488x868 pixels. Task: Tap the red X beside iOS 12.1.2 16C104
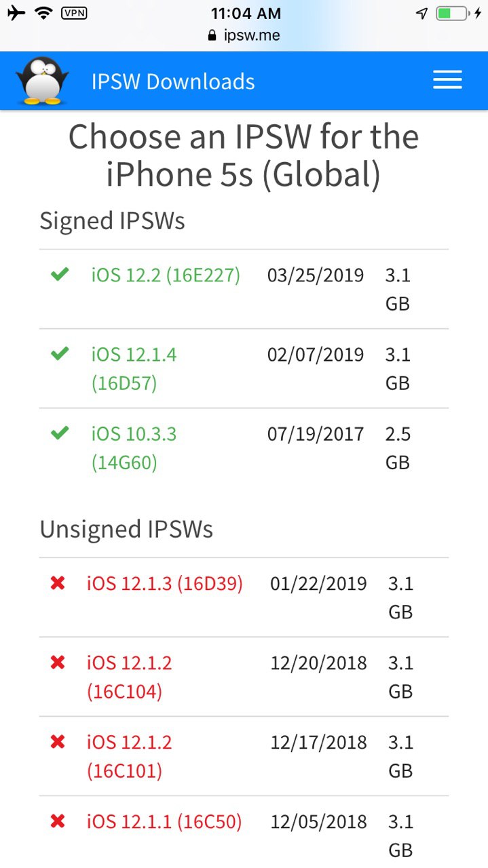[x=58, y=662]
